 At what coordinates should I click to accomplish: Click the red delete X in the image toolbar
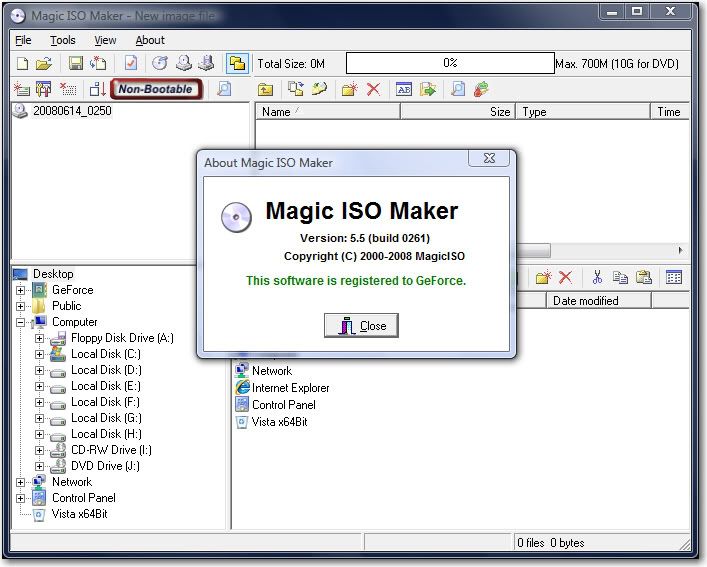(373, 89)
